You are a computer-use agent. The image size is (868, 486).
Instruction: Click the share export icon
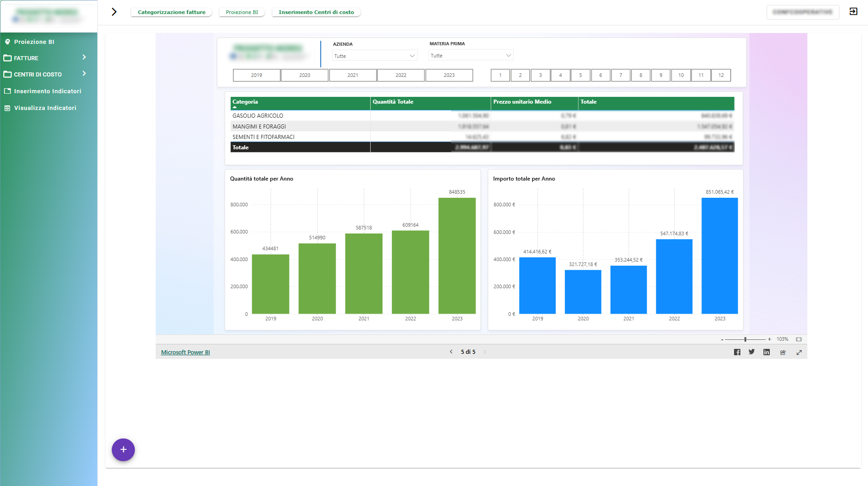pyautogui.click(x=782, y=352)
